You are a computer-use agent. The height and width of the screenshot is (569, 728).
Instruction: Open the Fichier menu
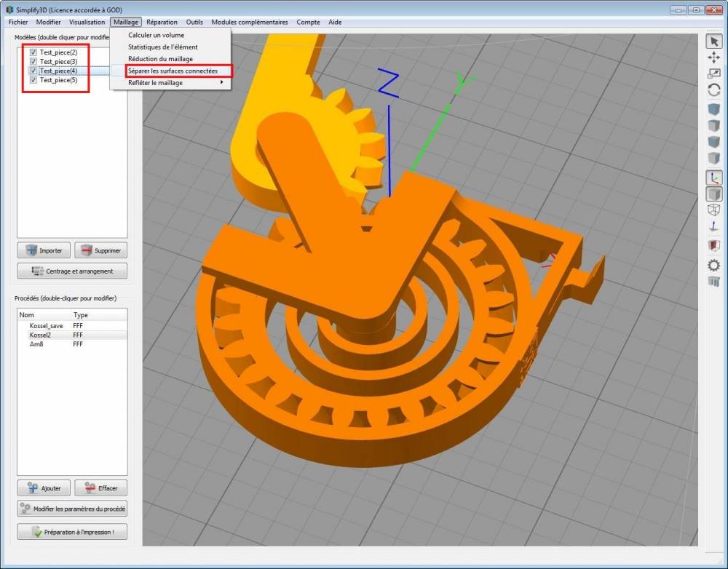[x=18, y=22]
